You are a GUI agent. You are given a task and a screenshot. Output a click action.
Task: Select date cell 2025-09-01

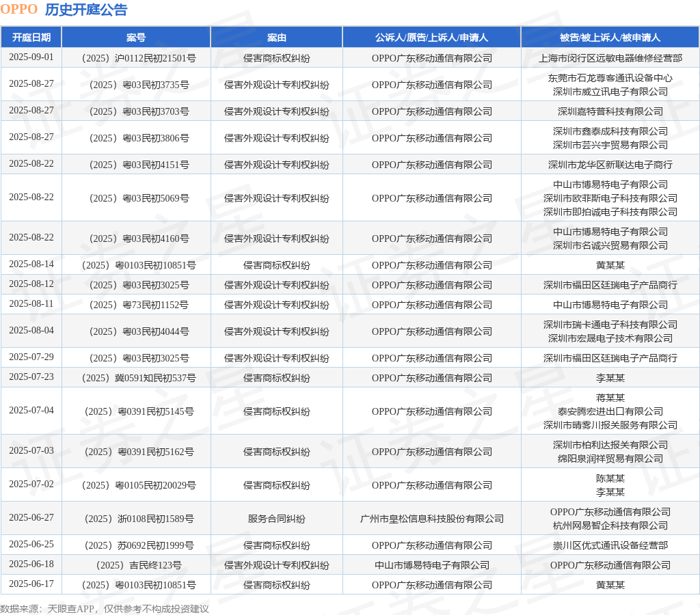pyautogui.click(x=31, y=57)
